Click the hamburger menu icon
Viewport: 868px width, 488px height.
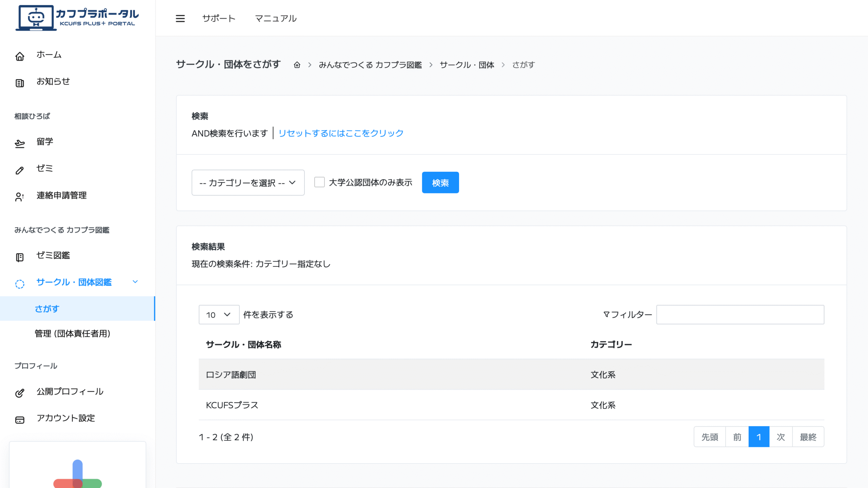coord(180,18)
